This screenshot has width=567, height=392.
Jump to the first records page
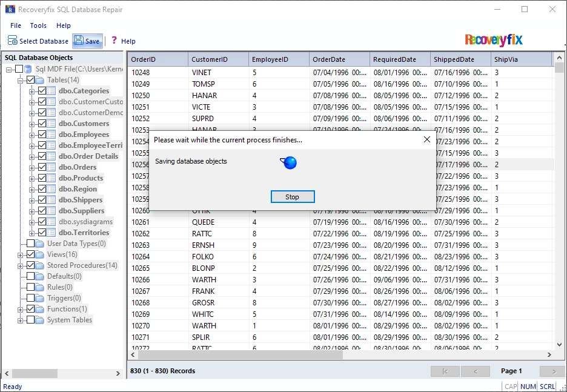pyautogui.click(x=445, y=371)
